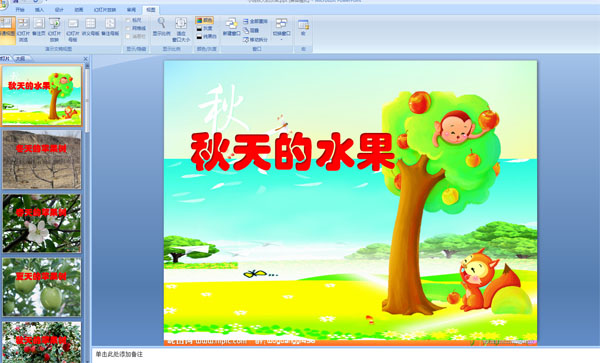600x363 pixels.
Task: Select the Color mode (颜色) option
Action: point(204,20)
